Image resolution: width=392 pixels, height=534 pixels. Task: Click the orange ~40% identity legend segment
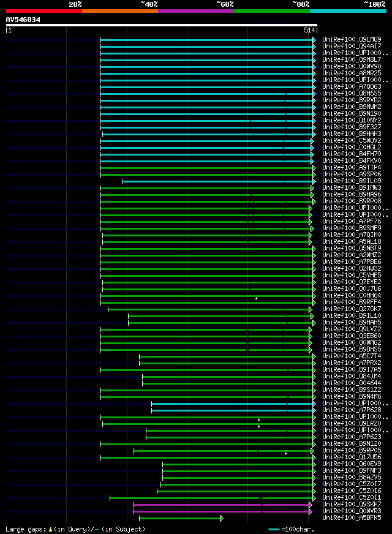click(120, 11)
